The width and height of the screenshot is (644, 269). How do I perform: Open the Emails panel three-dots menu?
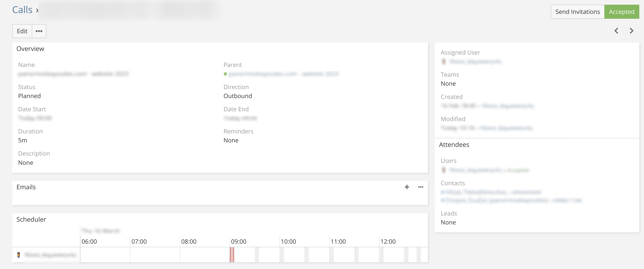420,187
